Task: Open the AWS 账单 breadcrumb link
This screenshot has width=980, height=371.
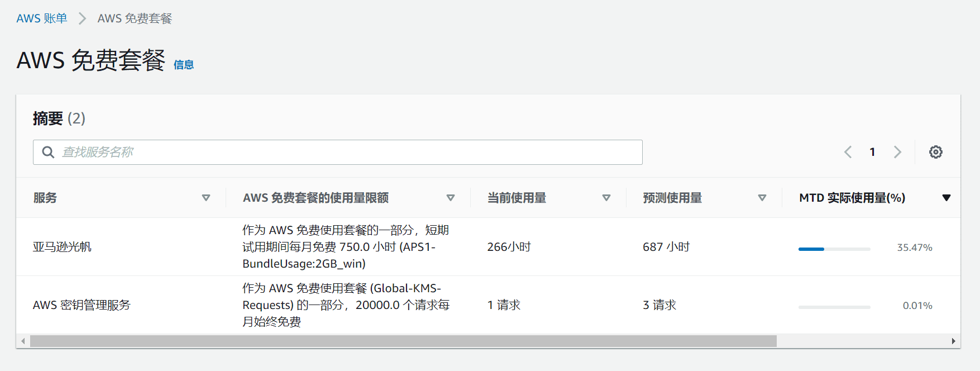Action: pos(42,18)
